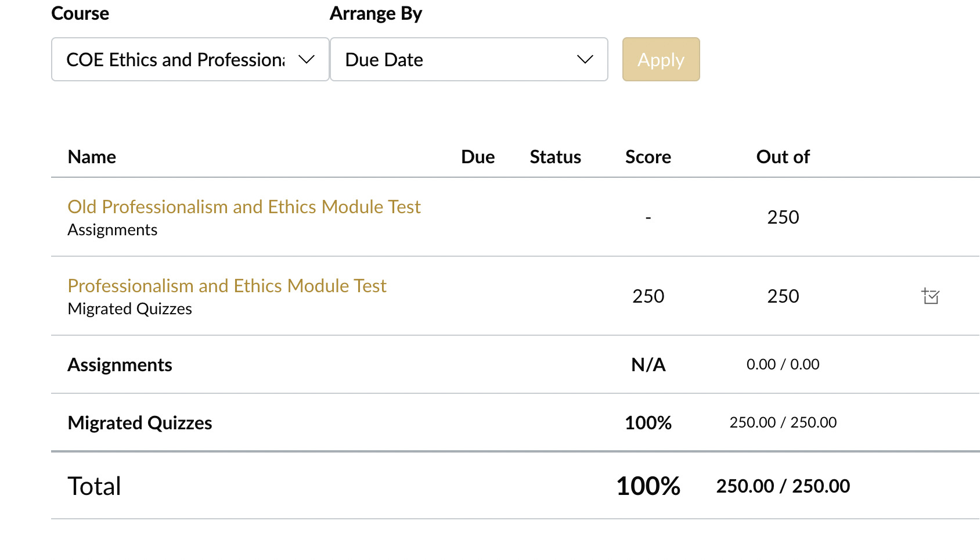
Task: Click the Score column header
Action: click(x=648, y=157)
